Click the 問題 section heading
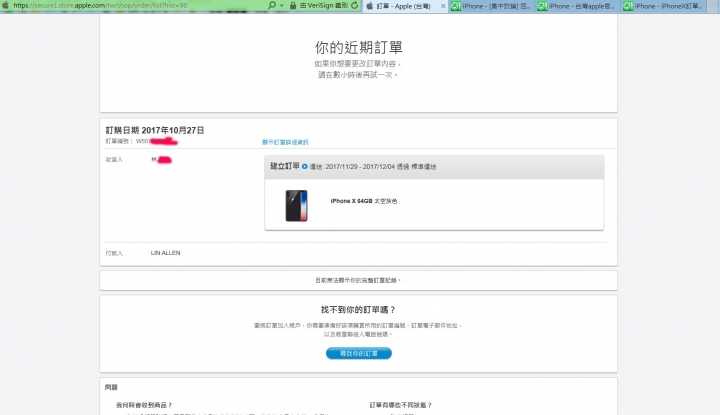 click(111, 387)
